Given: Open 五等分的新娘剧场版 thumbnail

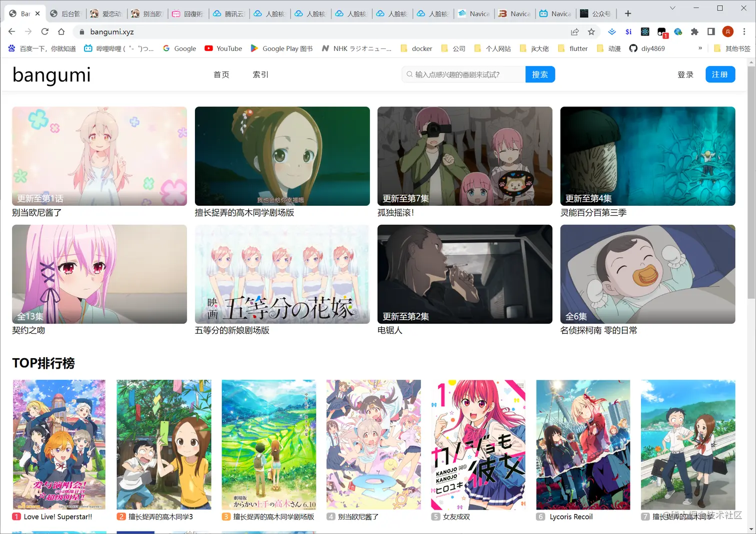Looking at the screenshot, I should (x=282, y=274).
